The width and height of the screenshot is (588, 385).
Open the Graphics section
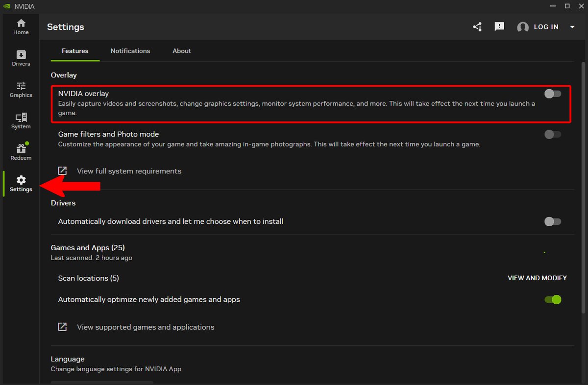[x=21, y=89]
